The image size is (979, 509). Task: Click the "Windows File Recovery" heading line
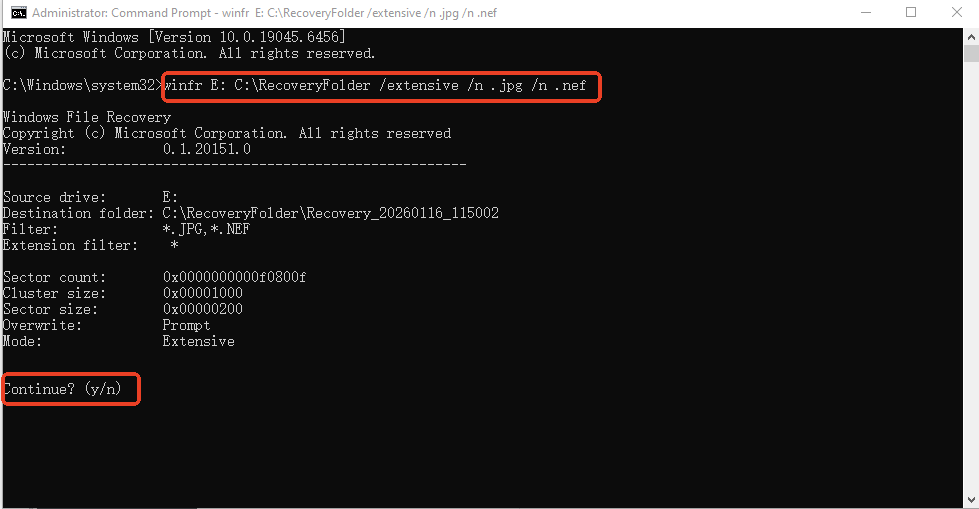click(87, 117)
